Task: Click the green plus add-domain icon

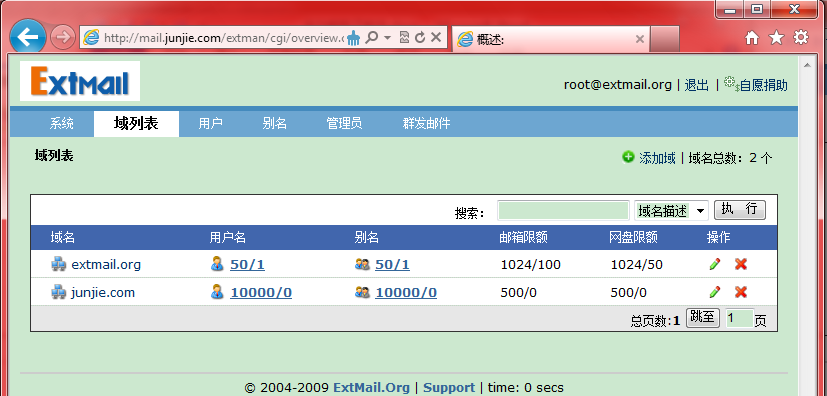Action: (x=628, y=157)
